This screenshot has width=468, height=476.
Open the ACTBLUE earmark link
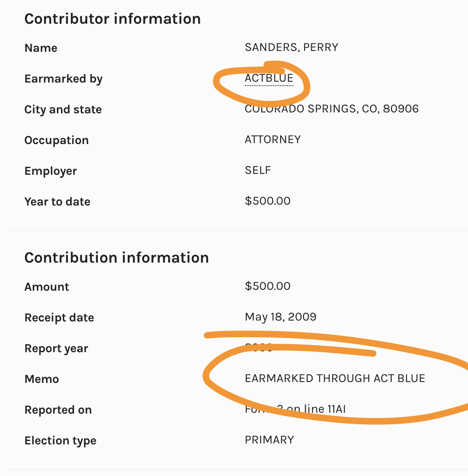pos(269,78)
